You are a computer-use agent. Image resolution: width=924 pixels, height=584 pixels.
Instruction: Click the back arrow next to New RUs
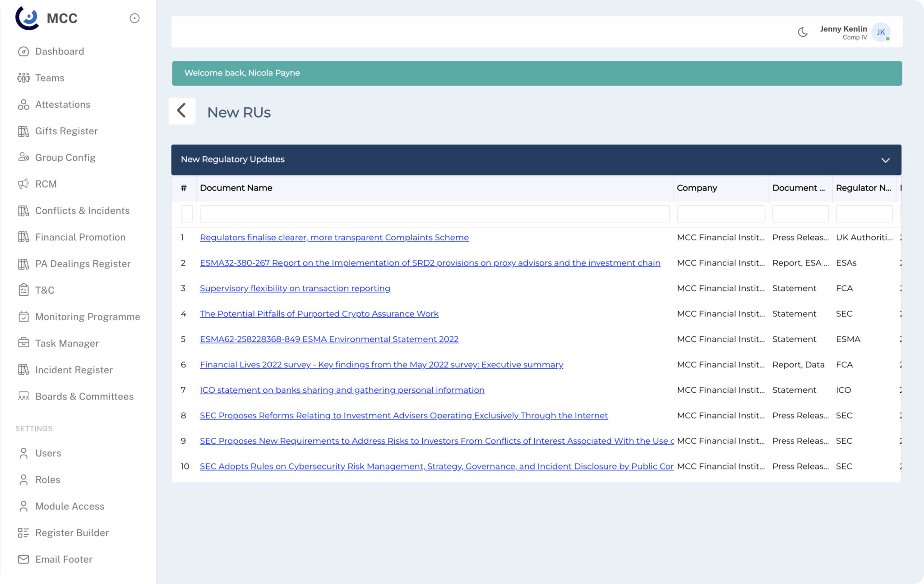pyautogui.click(x=182, y=111)
